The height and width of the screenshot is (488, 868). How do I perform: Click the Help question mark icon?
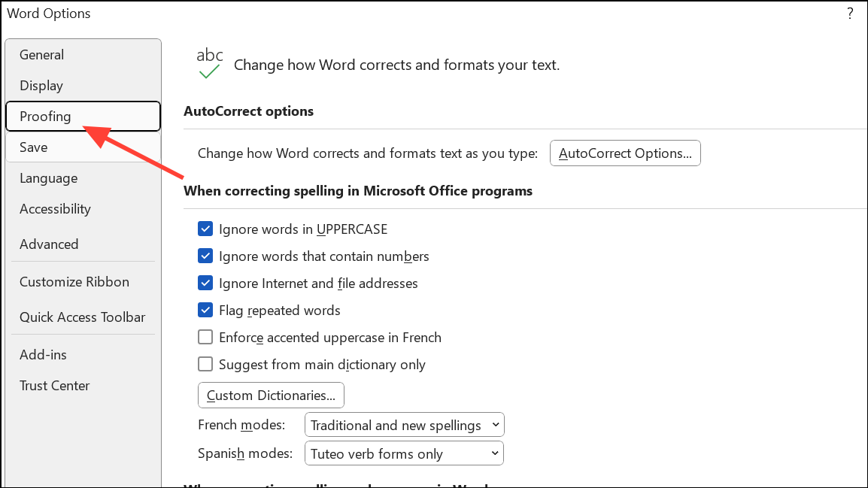(850, 14)
